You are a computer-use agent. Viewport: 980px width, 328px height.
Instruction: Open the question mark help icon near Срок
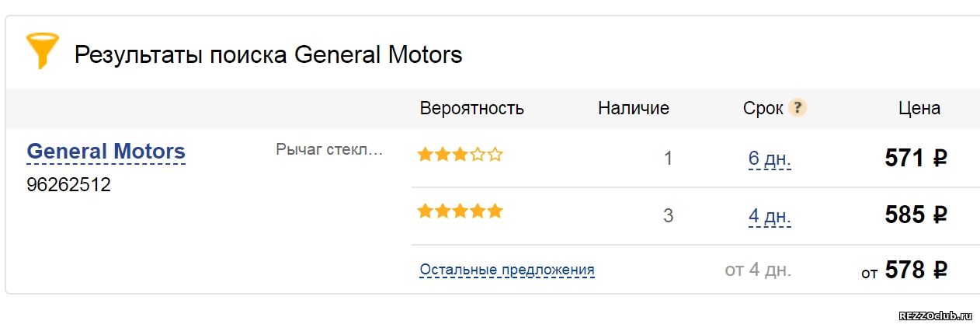coord(798,108)
